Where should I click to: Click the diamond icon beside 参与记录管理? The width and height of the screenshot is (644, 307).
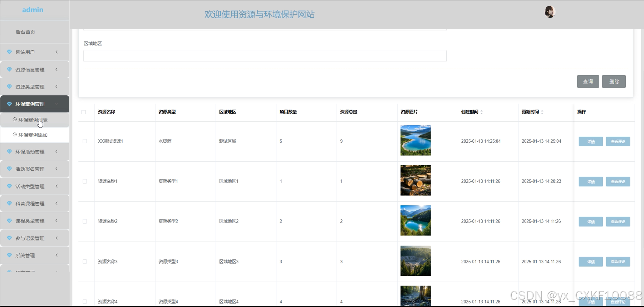(x=9, y=238)
